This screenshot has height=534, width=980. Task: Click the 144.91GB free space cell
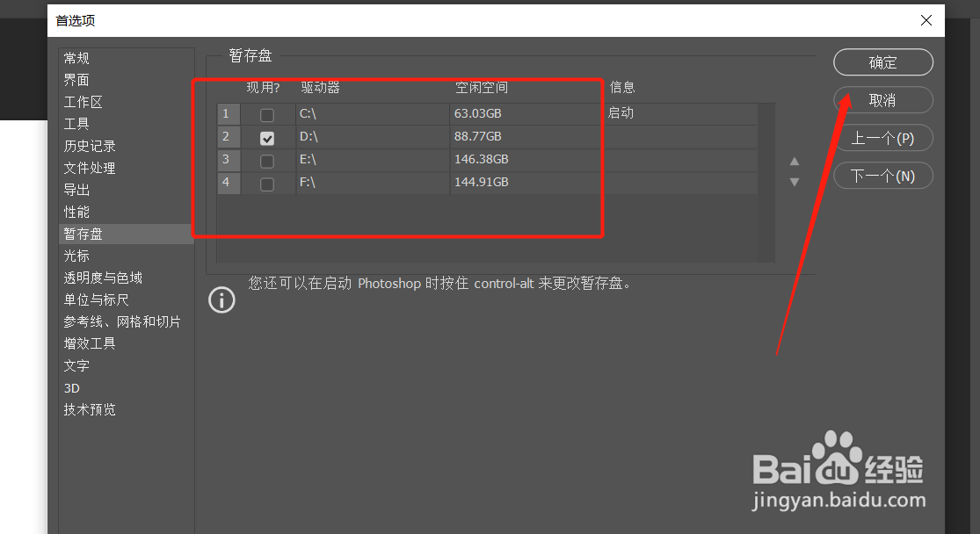526,183
